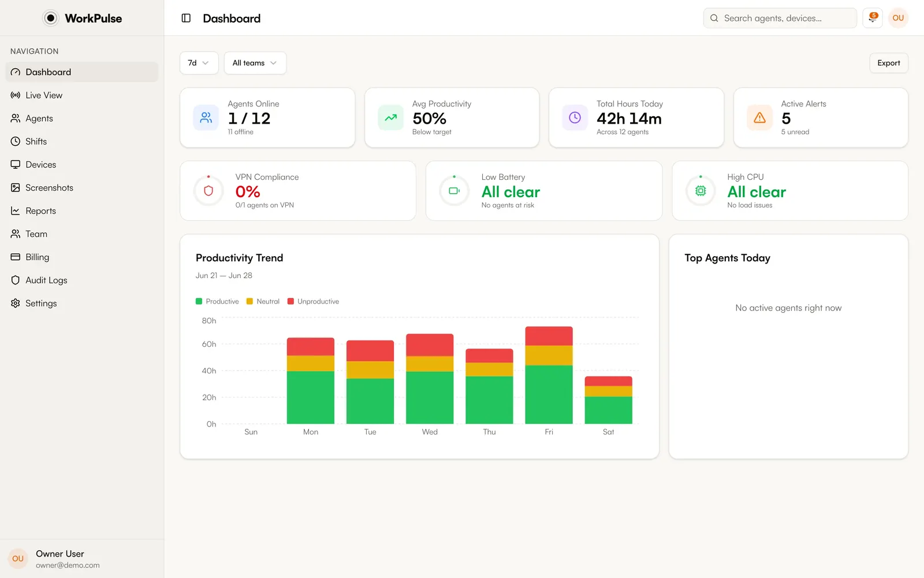This screenshot has width=924, height=578.
Task: Click the Live View broadcast icon
Action: (x=16, y=95)
